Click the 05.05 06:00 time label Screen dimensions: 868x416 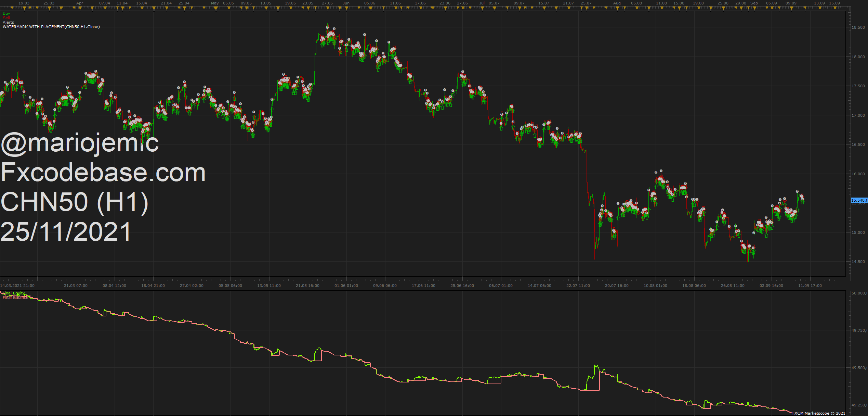coord(231,286)
